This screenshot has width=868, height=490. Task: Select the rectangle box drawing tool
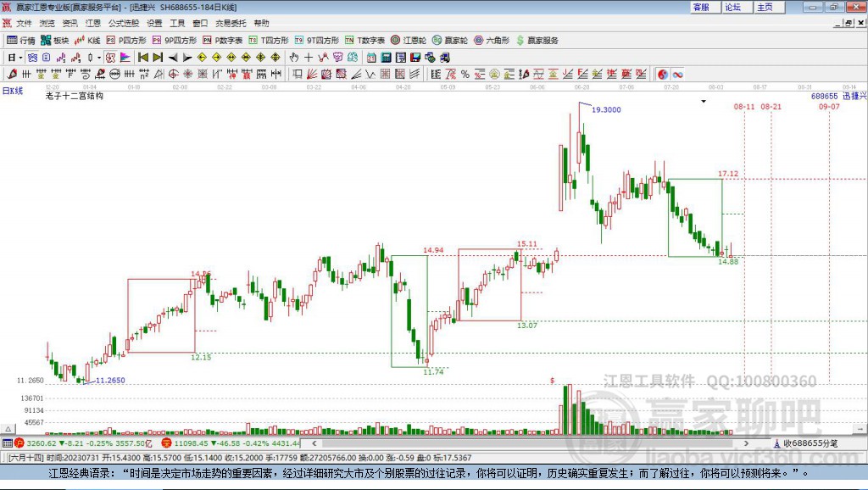click(x=298, y=75)
